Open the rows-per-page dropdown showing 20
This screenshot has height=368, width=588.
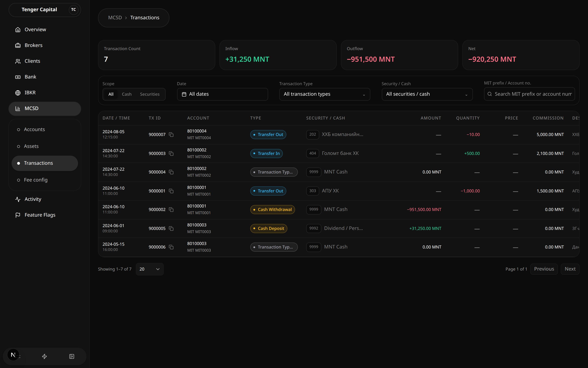(x=150, y=269)
